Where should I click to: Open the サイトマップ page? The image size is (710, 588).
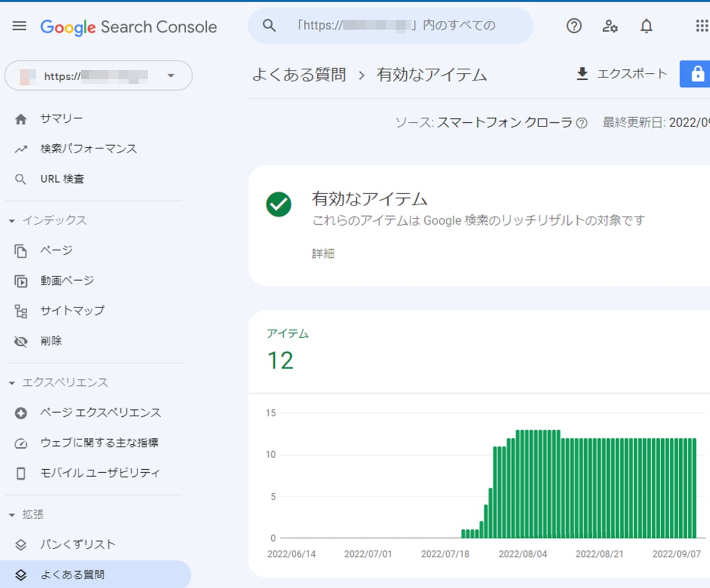pos(72,311)
